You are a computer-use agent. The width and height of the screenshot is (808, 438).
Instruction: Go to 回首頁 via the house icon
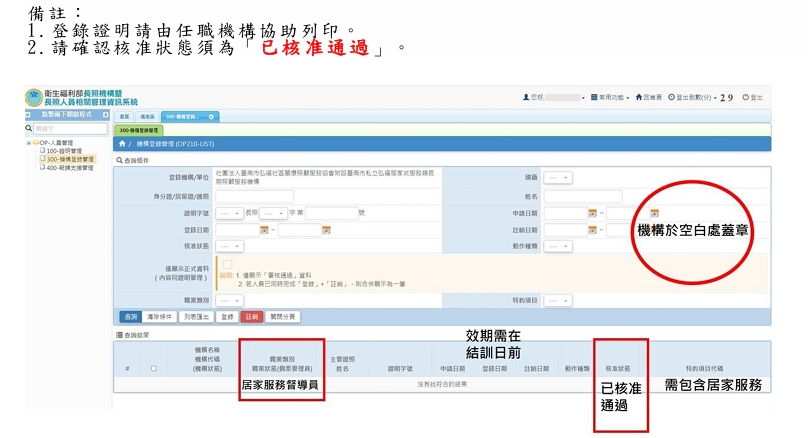[x=640, y=97]
